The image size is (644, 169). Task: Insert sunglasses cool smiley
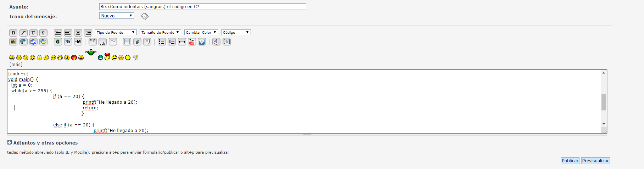tap(53, 58)
